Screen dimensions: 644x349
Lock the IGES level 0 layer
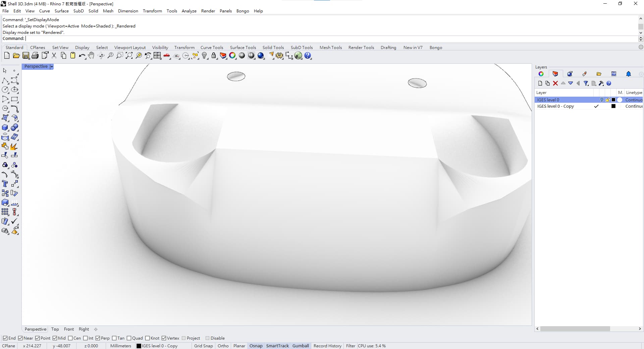click(608, 100)
